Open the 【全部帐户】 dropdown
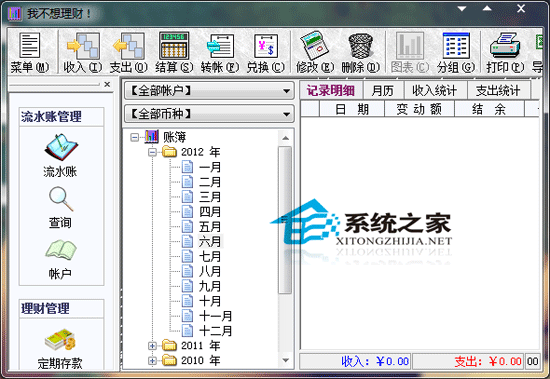The height and width of the screenshot is (379, 550). [209, 91]
